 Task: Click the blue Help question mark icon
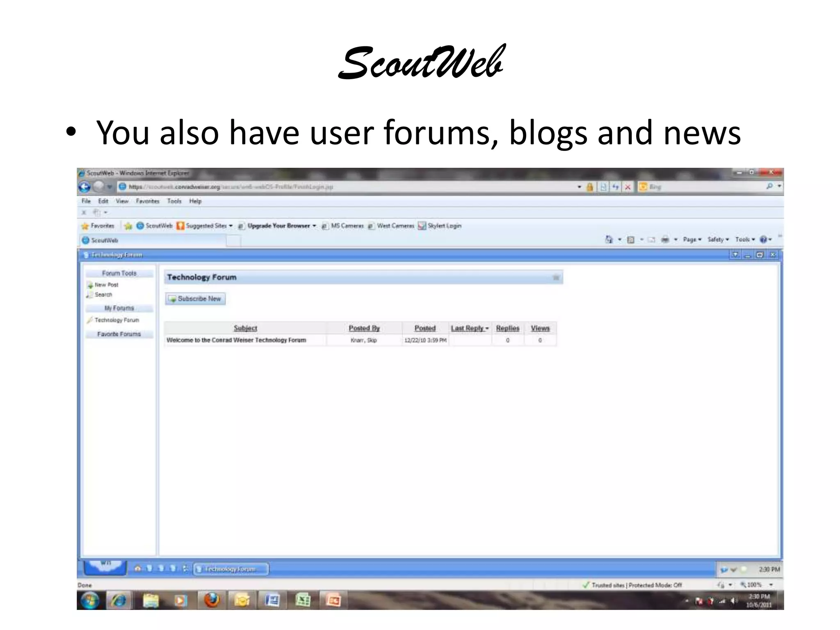(763, 240)
